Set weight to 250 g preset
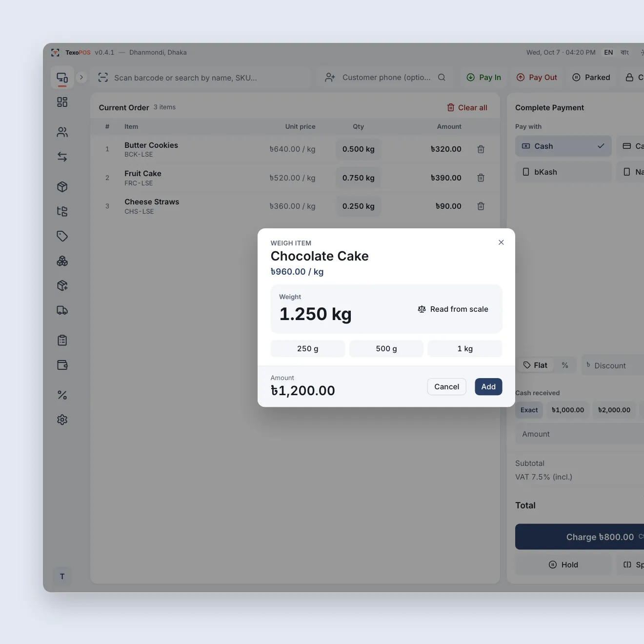644x644 pixels. (308, 349)
